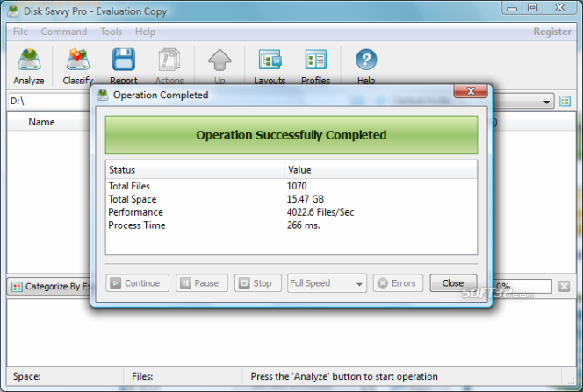The image size is (583, 392).
Task: Open the Profiles toolbar icon
Action: tap(316, 60)
